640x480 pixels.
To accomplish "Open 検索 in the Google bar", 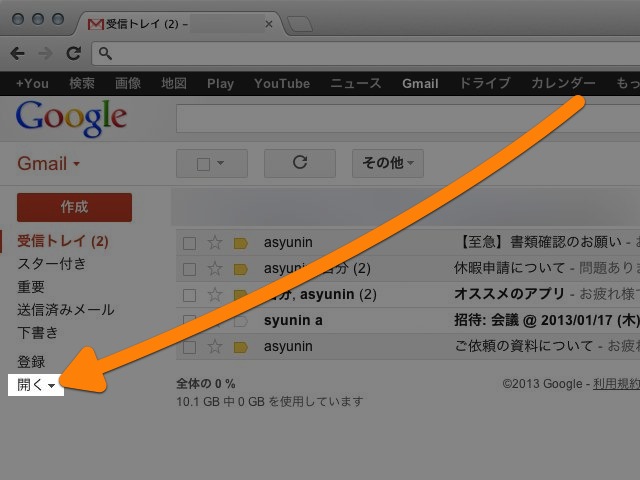I will [x=82, y=84].
